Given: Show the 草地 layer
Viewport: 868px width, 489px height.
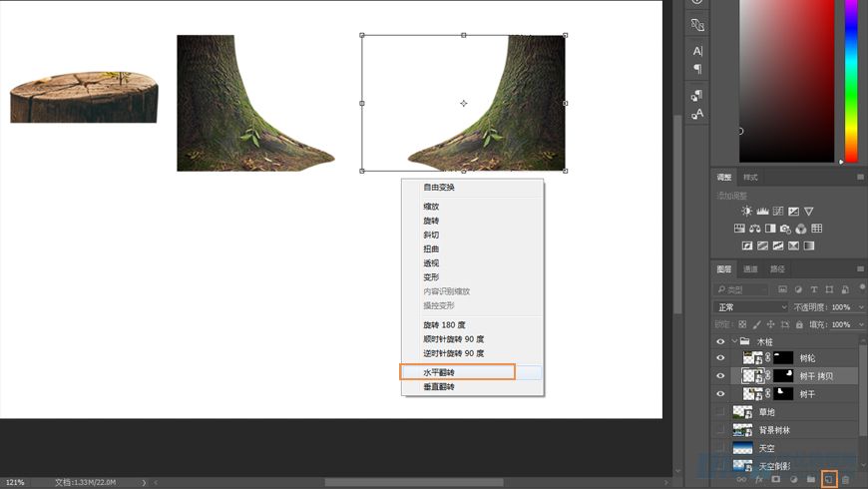Looking at the screenshot, I should pyautogui.click(x=720, y=412).
